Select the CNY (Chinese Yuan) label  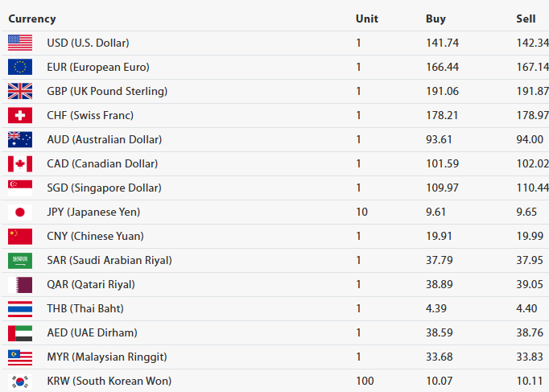point(96,236)
